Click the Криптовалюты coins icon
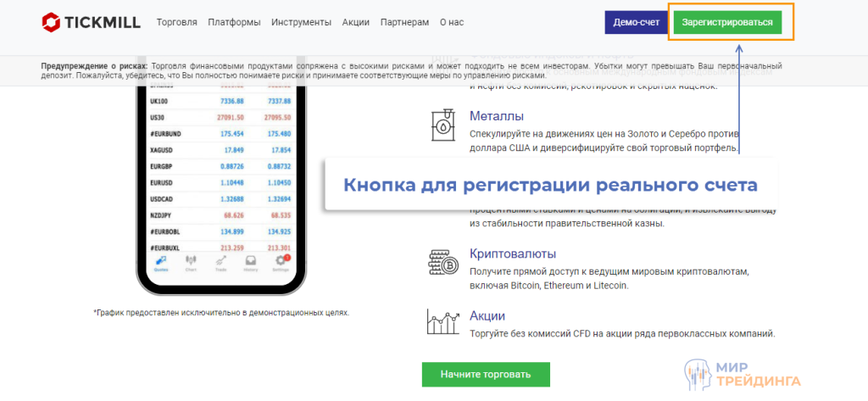The image size is (868, 401). coord(444,263)
